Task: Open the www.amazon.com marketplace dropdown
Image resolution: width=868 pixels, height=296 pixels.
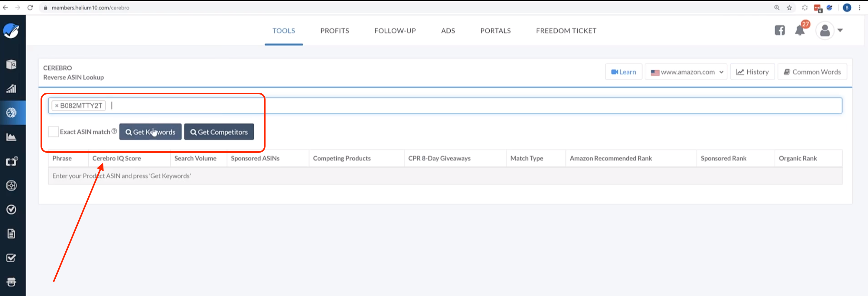Action: tap(686, 72)
